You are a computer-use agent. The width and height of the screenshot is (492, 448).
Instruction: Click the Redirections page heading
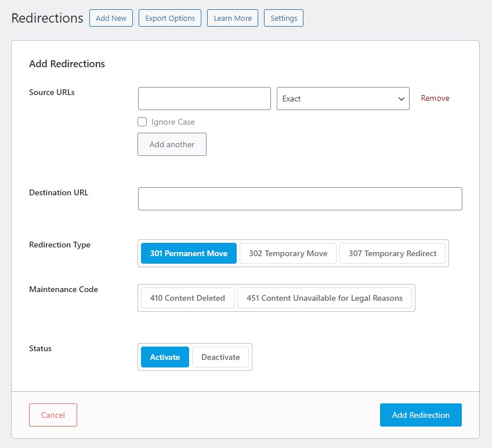47,18
